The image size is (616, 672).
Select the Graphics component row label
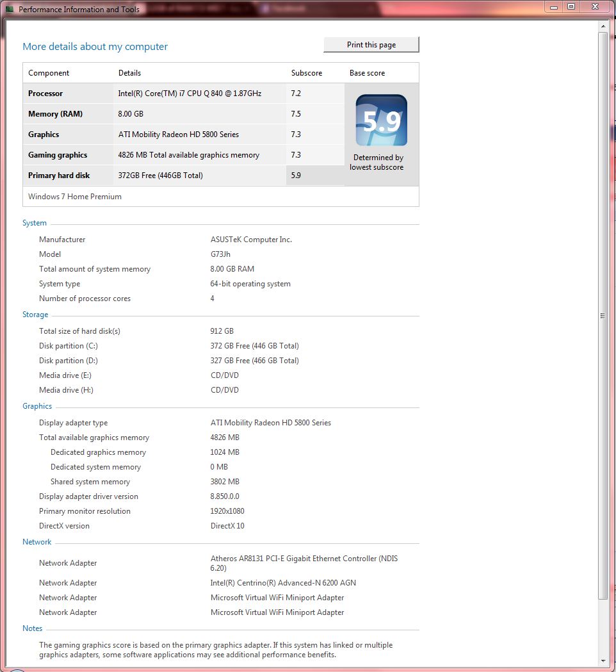click(44, 135)
